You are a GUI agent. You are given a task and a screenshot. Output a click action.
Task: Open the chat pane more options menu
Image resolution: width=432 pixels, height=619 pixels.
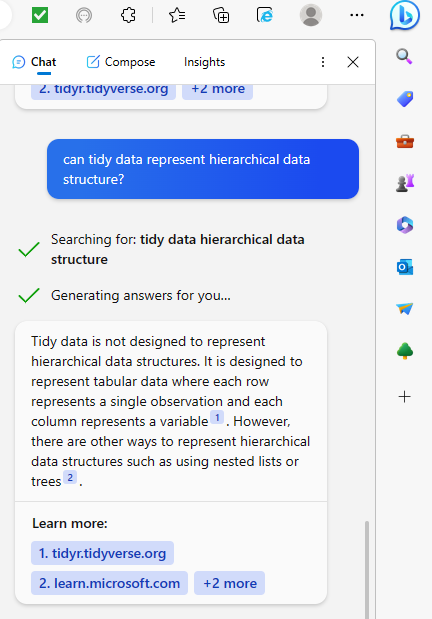click(x=323, y=62)
